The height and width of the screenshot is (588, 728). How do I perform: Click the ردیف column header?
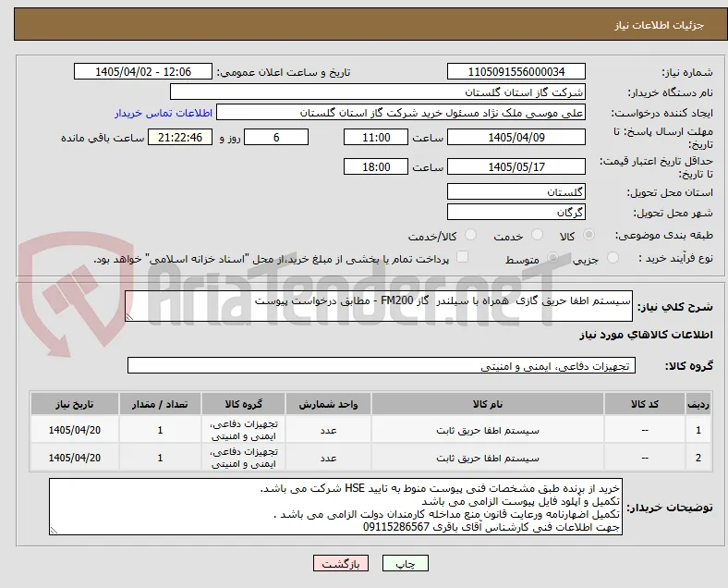coord(698,404)
